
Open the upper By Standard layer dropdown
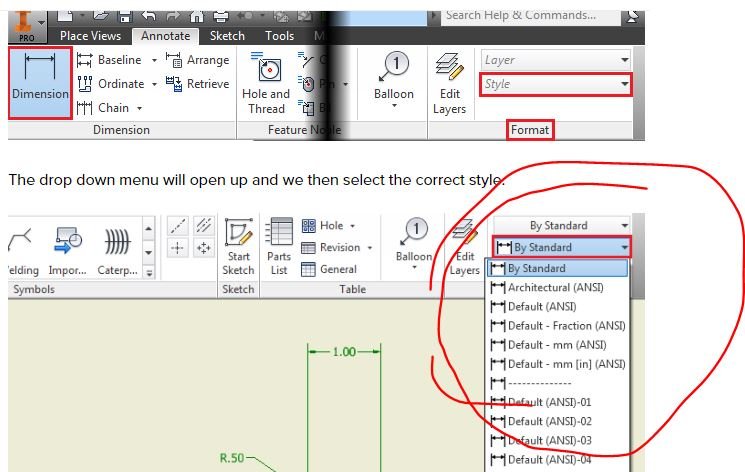pyautogui.click(x=562, y=225)
